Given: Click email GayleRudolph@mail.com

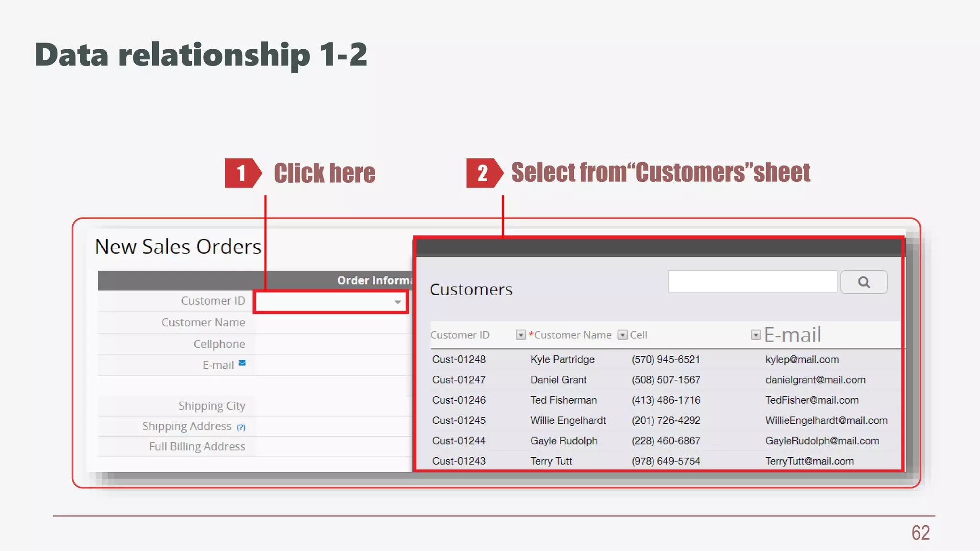Looking at the screenshot, I should (x=822, y=441).
